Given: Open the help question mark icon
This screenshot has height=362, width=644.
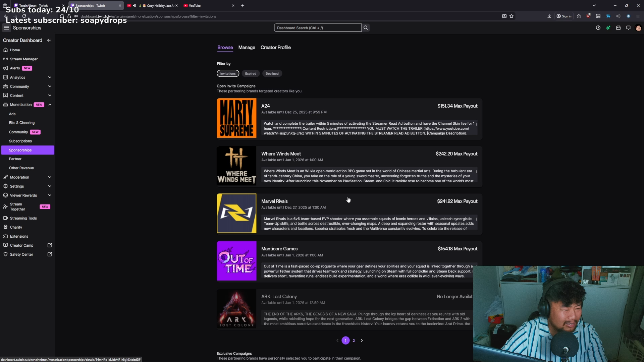Looking at the screenshot, I should 598,28.
